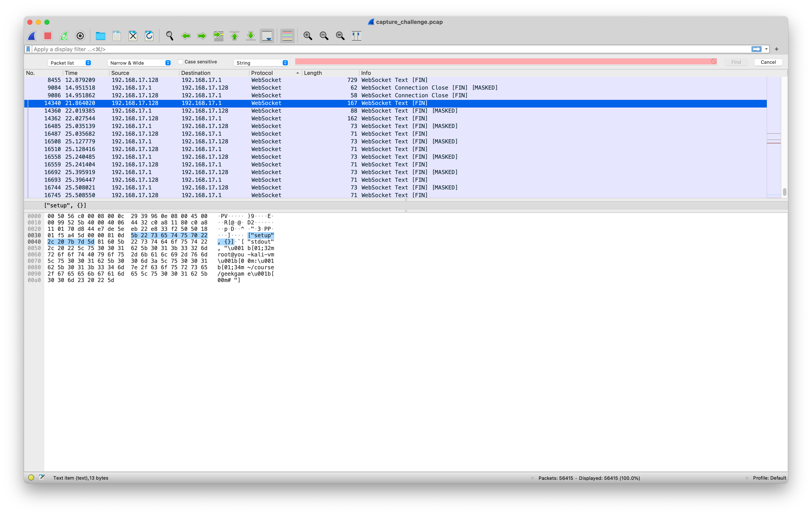Click into the pink find-packet search field
Viewport: 812px width, 515px height.
click(506, 61)
